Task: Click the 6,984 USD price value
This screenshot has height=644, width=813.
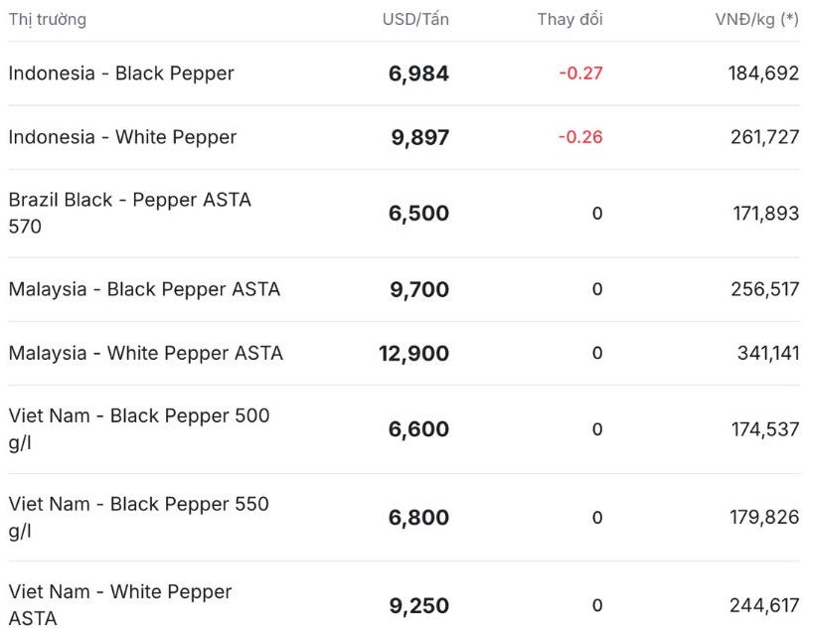Action: 418,74
